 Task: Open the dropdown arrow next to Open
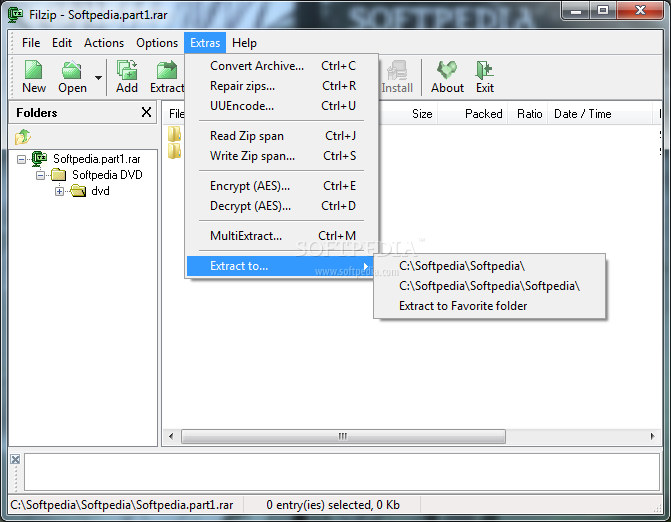click(98, 77)
